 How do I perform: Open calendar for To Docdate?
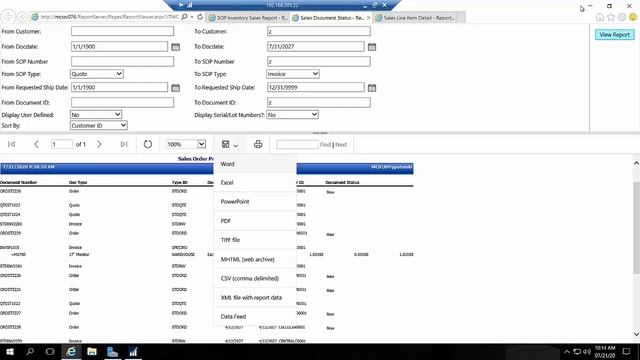tap(372, 47)
